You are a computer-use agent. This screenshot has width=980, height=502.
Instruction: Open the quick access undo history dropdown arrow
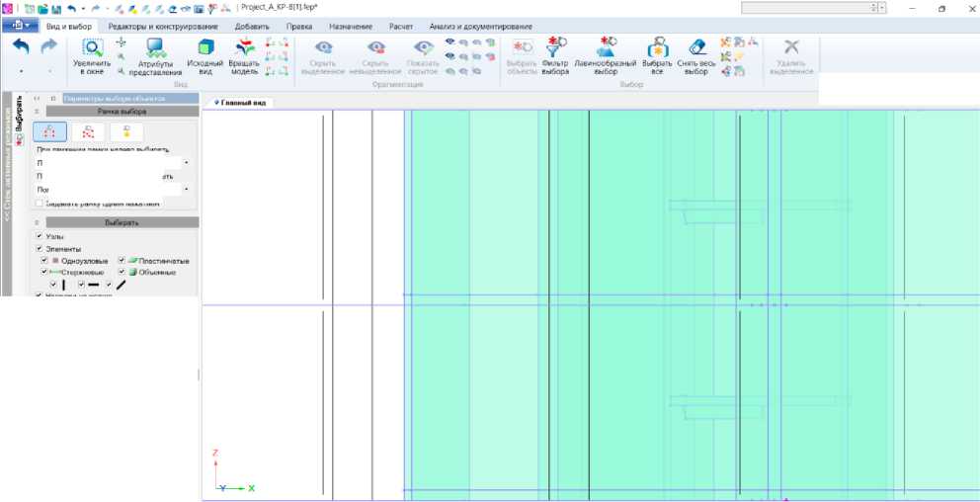(83, 9)
